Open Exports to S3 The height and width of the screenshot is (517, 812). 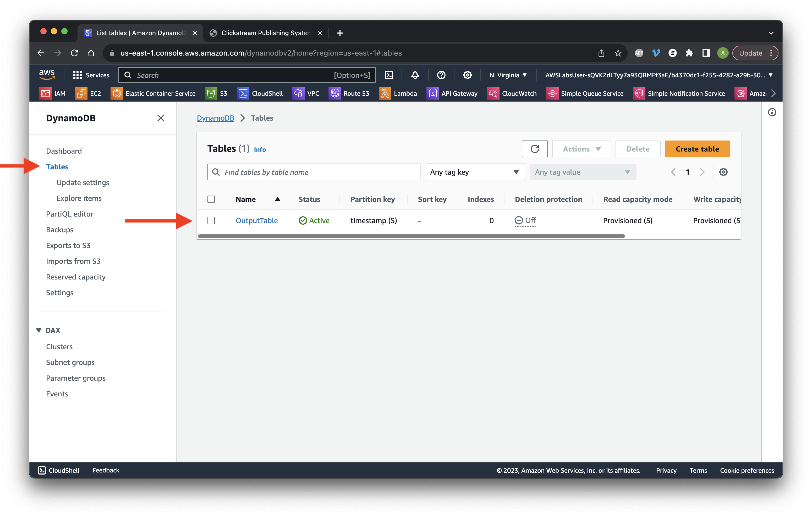point(68,245)
